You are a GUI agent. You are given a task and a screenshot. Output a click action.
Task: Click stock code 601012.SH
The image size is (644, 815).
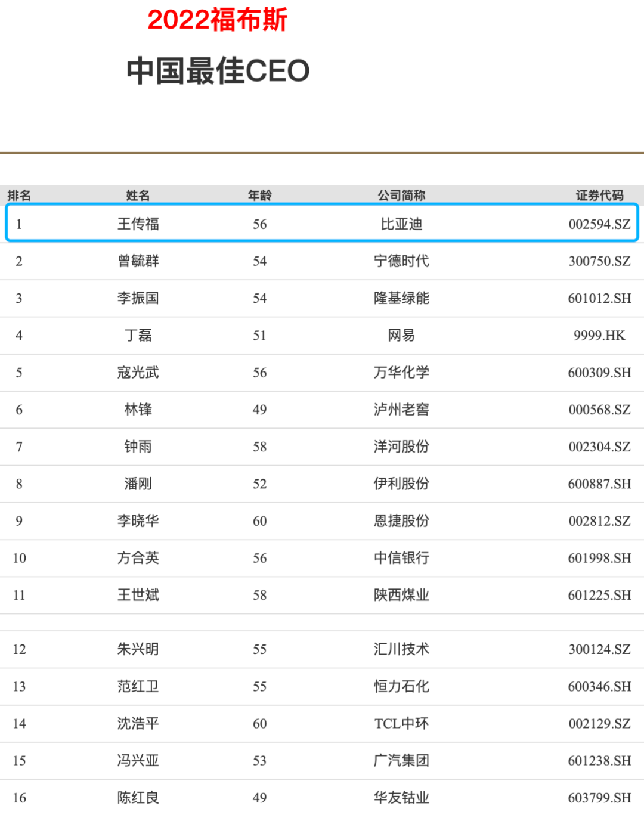click(599, 298)
